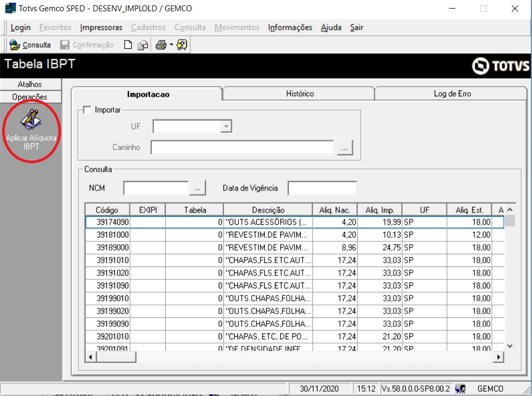Viewport: 532px width, 396px height.
Task: Switch to the Log de Erro tab
Action: coord(452,94)
